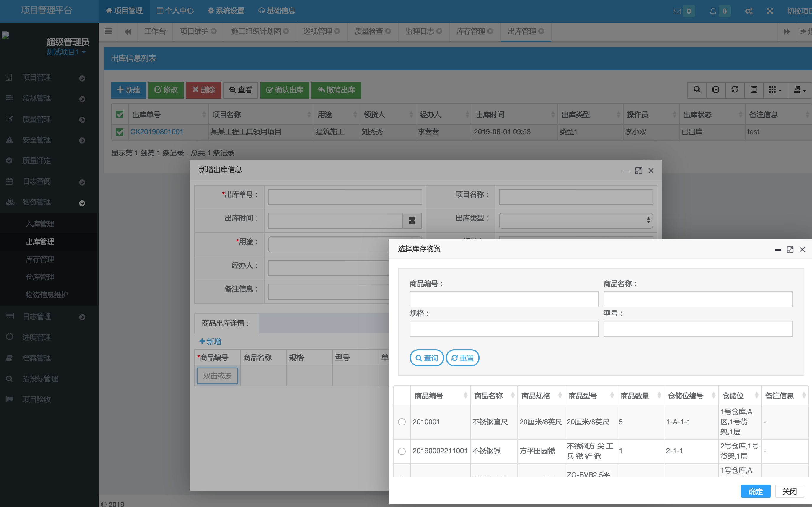This screenshot has width=812, height=507.
Task: Open 个人中心 in the top navigation
Action: coord(175,11)
